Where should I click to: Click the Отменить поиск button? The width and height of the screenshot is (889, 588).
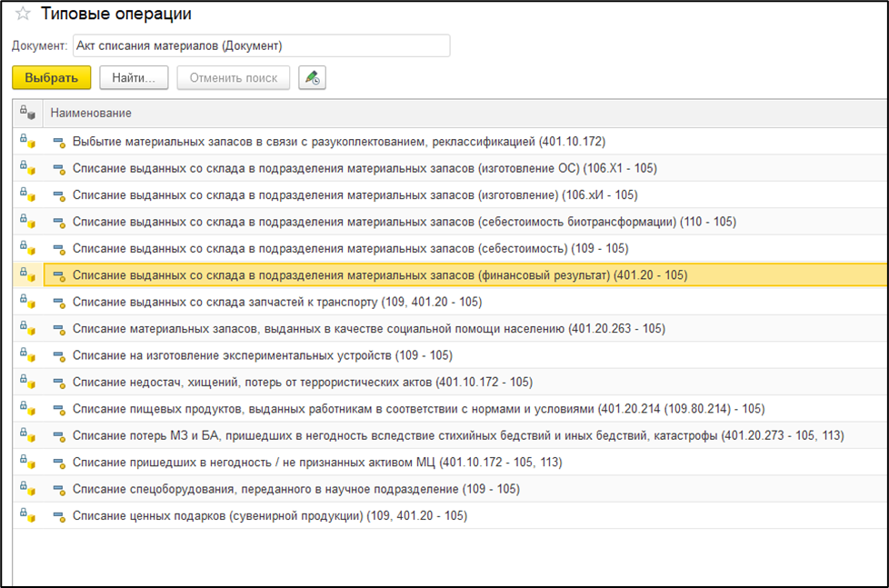click(234, 77)
